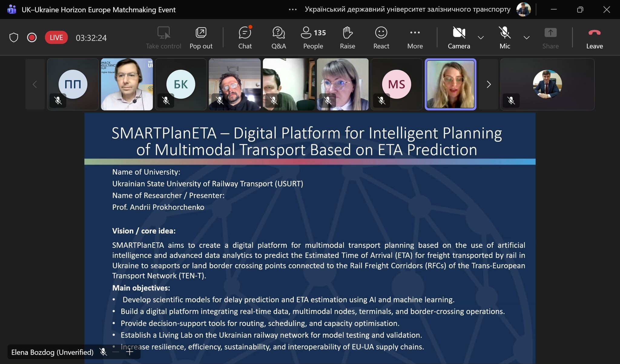
Task: Show next participants with right chevron
Action: (x=488, y=84)
